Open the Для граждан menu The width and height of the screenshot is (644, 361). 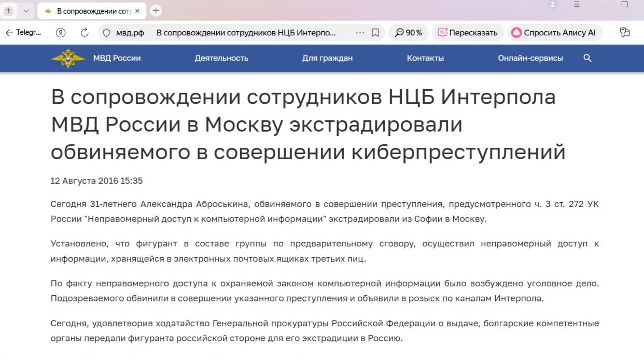click(x=327, y=58)
